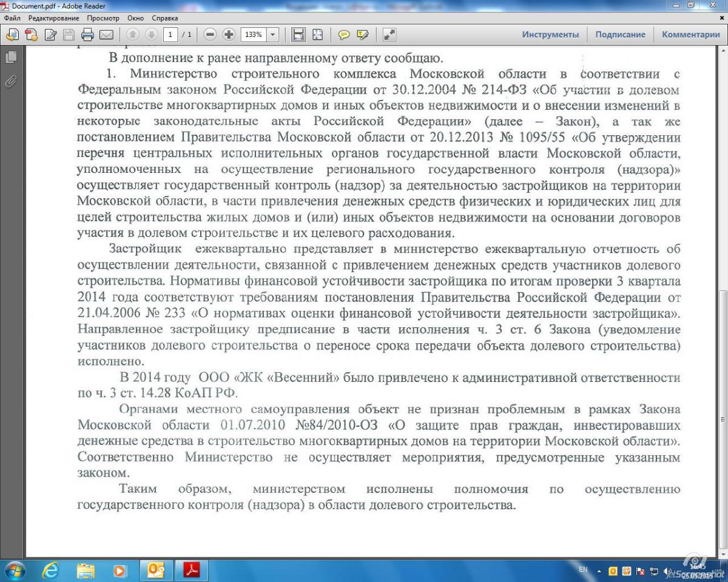Open the Файл menu

point(12,18)
